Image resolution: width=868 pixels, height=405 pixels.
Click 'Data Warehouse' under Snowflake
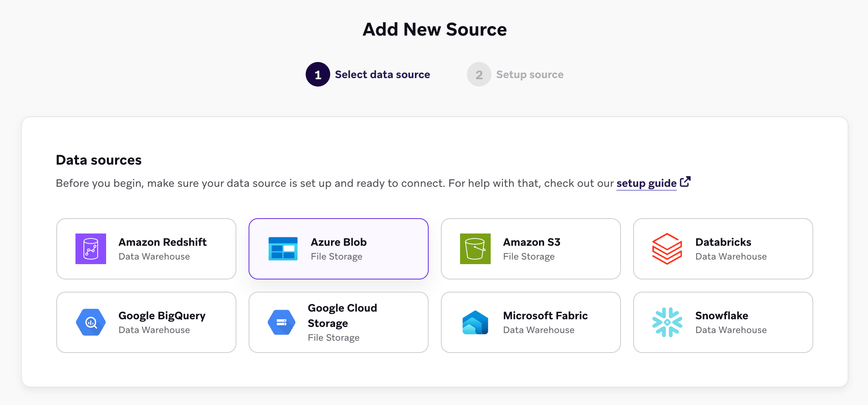coord(731,330)
